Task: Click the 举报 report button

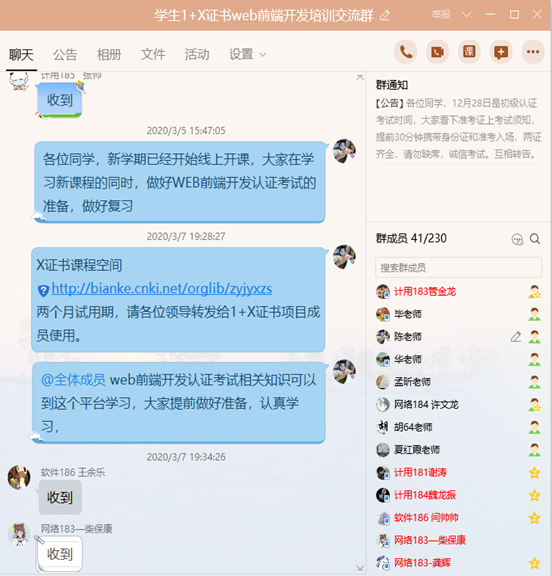Action: point(441,15)
